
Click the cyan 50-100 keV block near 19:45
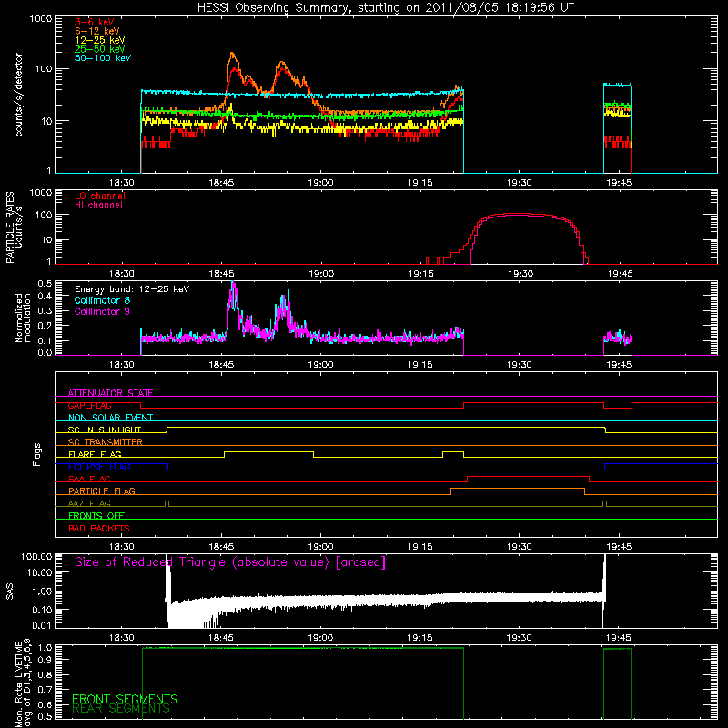(617, 85)
